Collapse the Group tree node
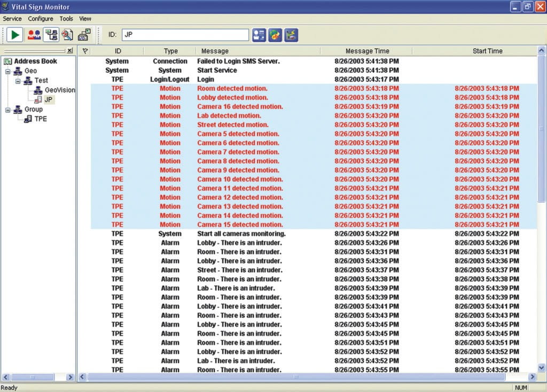This screenshot has width=547, height=392. click(x=8, y=109)
